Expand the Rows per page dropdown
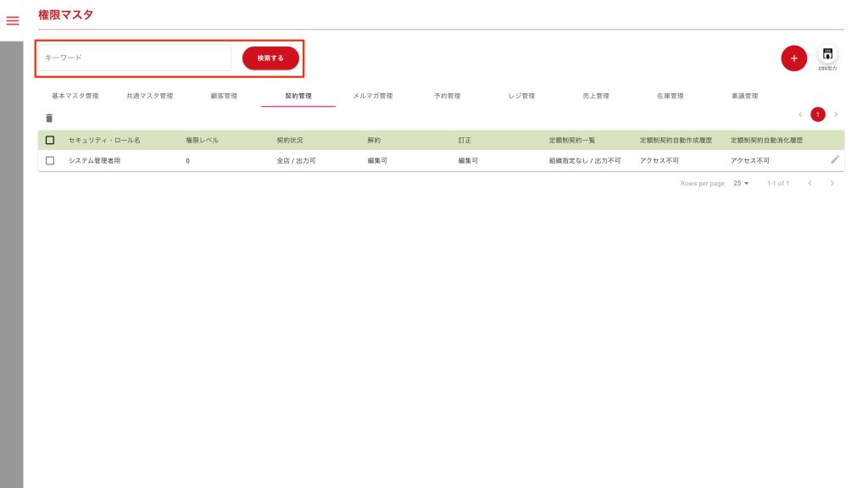This screenshot has height=488, width=868. coord(741,183)
